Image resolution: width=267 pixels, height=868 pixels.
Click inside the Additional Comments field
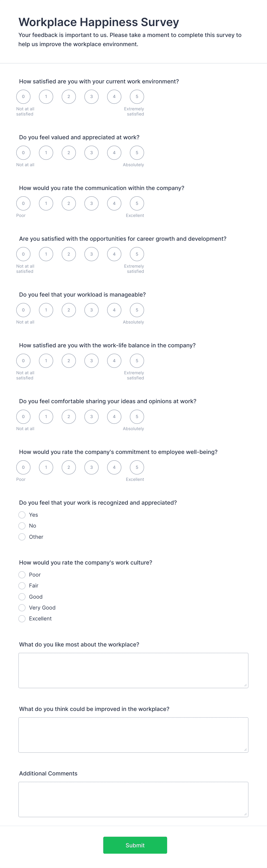pos(133,799)
